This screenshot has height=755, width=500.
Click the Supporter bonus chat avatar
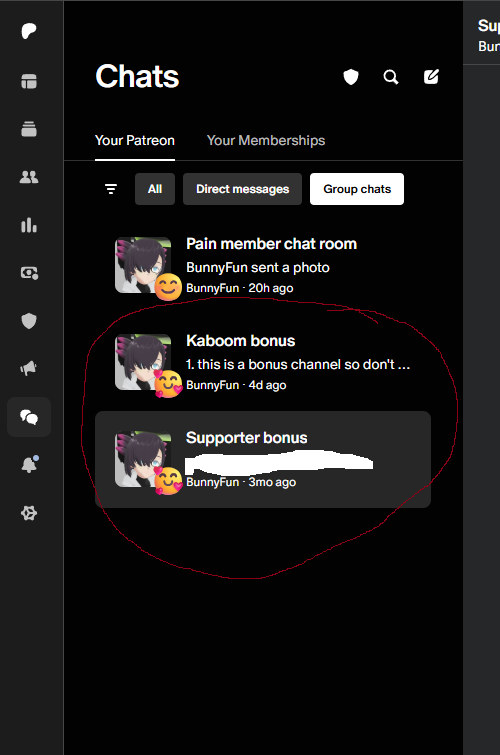tap(143, 459)
